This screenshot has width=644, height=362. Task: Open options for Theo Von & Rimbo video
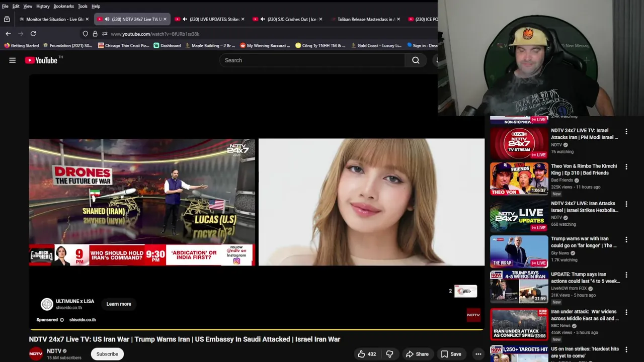pyautogui.click(x=626, y=167)
